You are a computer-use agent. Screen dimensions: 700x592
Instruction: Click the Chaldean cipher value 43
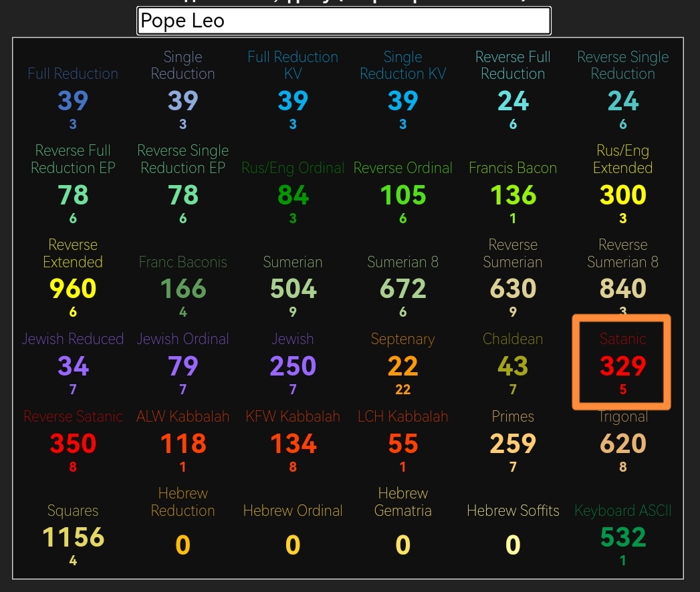click(513, 365)
